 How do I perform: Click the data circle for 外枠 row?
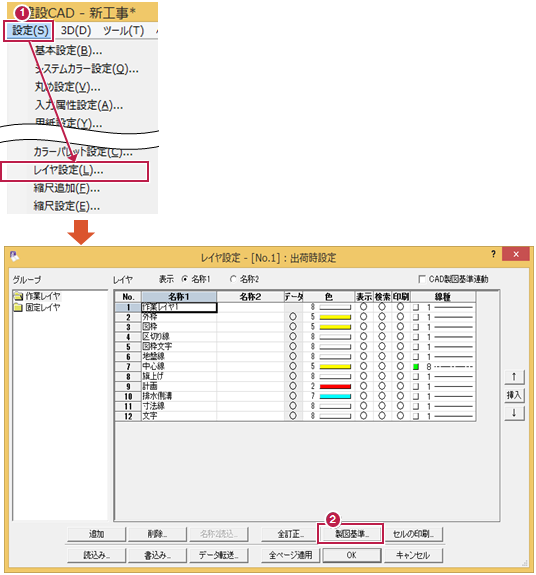293,316
